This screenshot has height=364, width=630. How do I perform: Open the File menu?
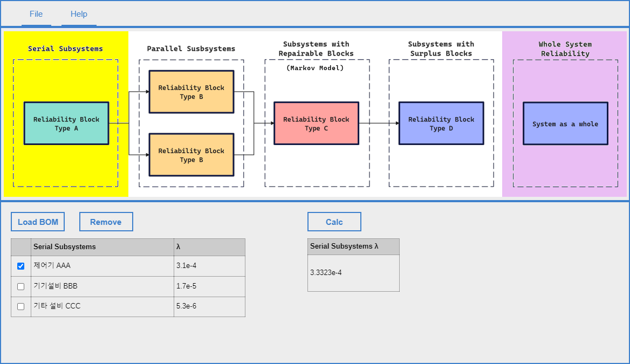pos(36,14)
